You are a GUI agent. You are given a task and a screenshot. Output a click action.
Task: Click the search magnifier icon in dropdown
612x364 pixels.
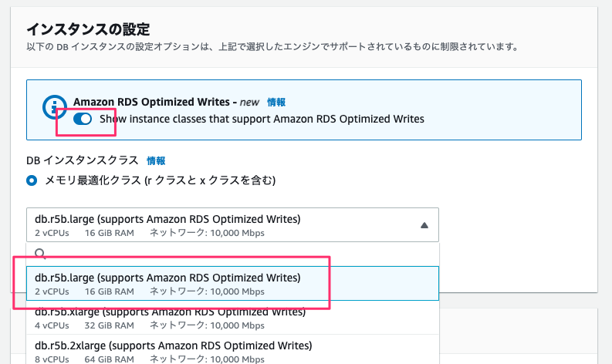click(x=40, y=254)
